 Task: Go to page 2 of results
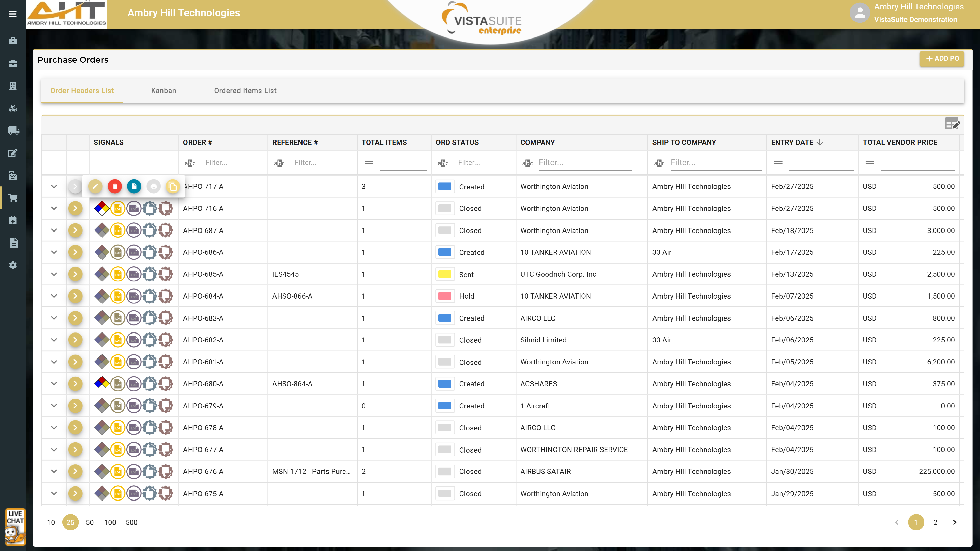point(935,522)
